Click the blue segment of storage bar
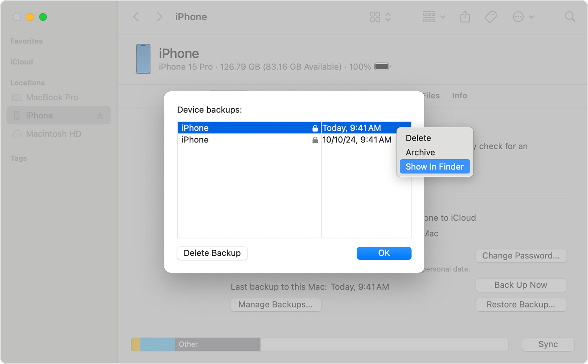This screenshot has width=588, height=364. click(158, 344)
